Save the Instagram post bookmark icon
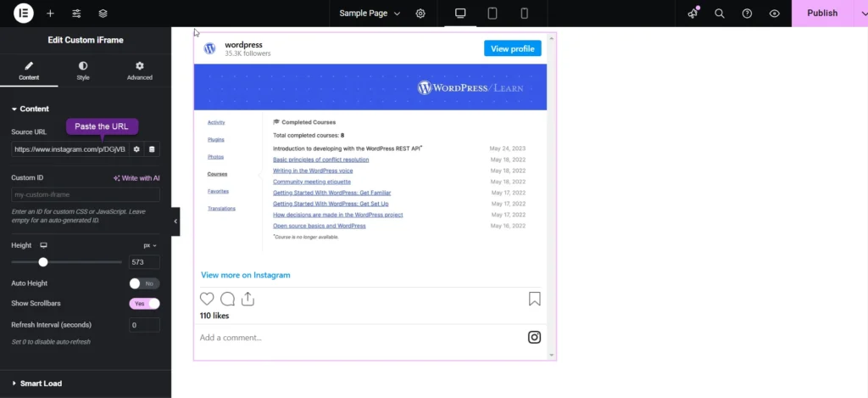The width and height of the screenshot is (868, 398). pyautogui.click(x=534, y=300)
